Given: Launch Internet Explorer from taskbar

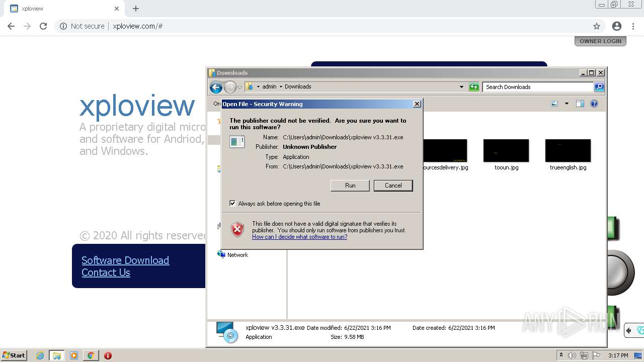Looking at the screenshot, I should [40, 355].
